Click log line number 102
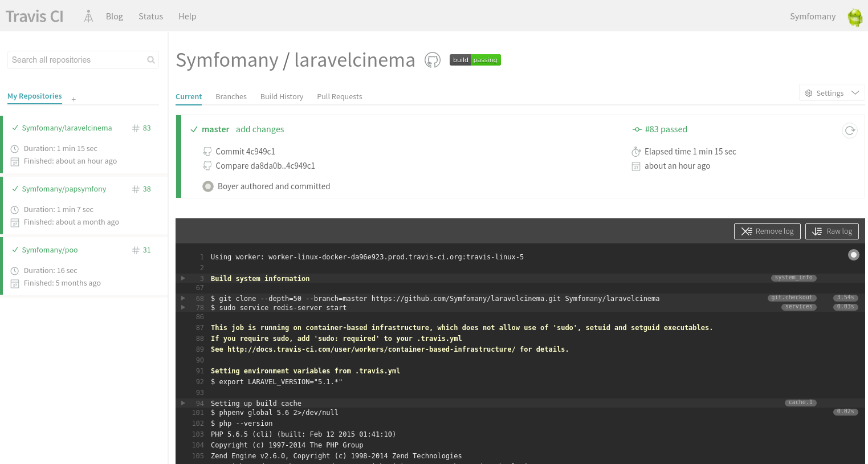This screenshot has height=464, width=868. (x=198, y=424)
